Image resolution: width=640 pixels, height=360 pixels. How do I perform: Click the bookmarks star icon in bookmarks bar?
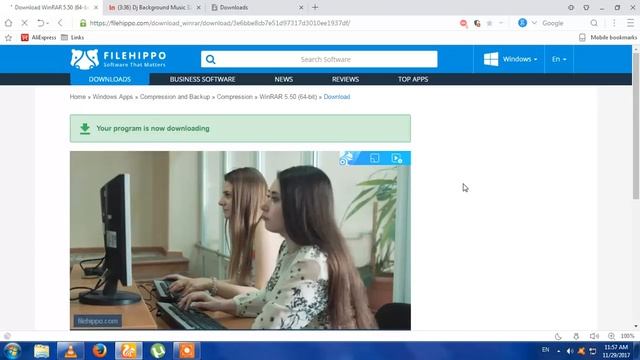pyautogui.click(x=8, y=38)
